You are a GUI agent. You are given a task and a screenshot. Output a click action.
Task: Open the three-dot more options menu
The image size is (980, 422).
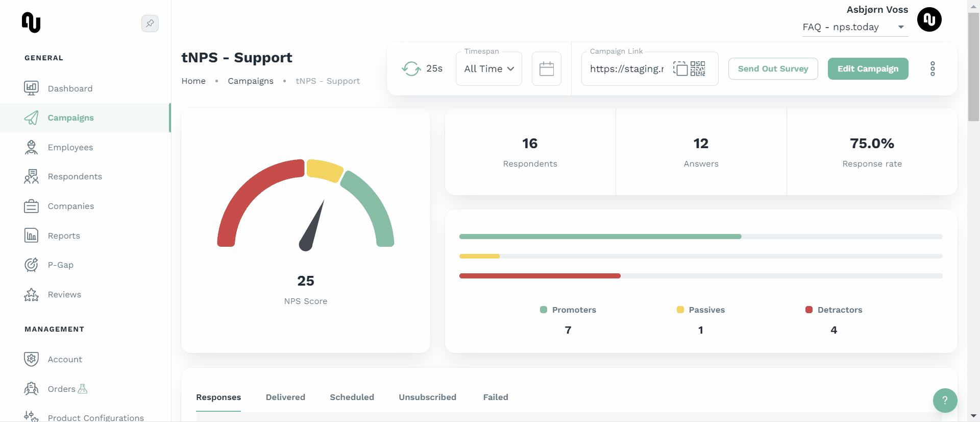tap(932, 68)
